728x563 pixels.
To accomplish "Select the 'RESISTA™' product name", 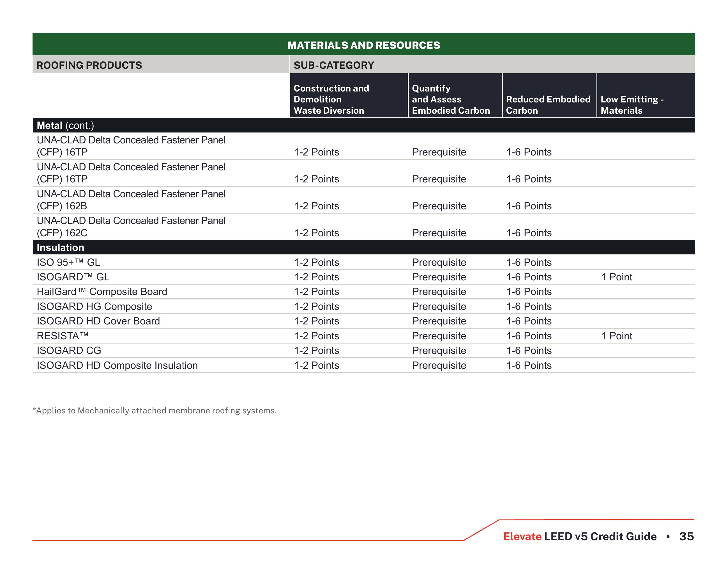I will tap(63, 336).
